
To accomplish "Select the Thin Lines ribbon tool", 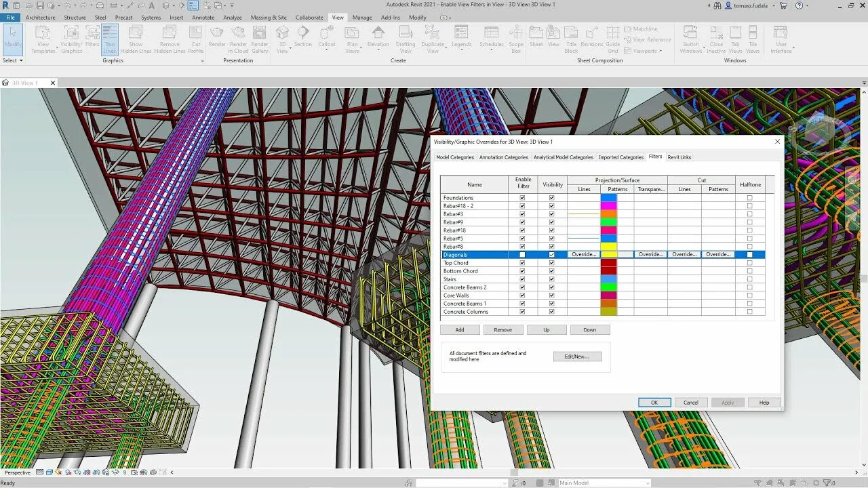I will tap(110, 39).
